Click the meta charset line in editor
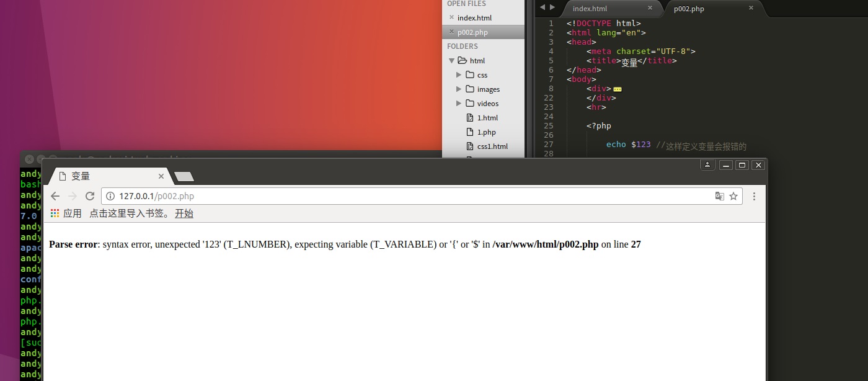Screen dimensions: 868x381 click(641, 52)
